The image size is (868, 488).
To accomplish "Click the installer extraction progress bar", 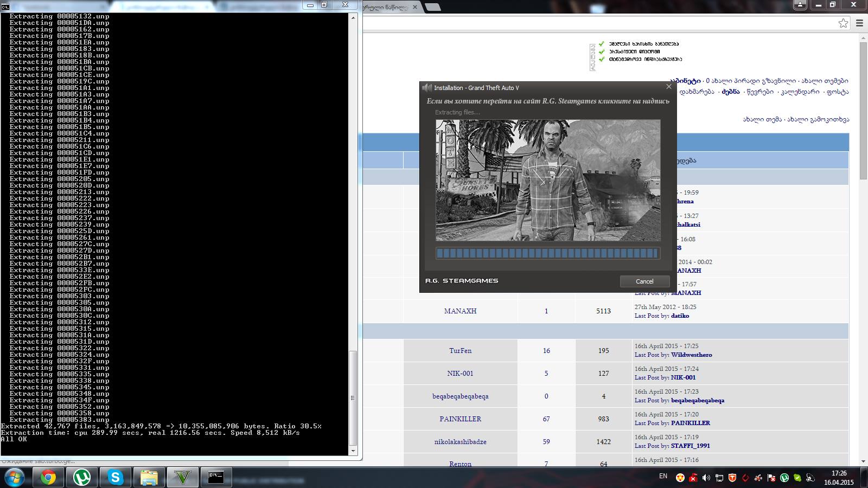I will (547, 253).
